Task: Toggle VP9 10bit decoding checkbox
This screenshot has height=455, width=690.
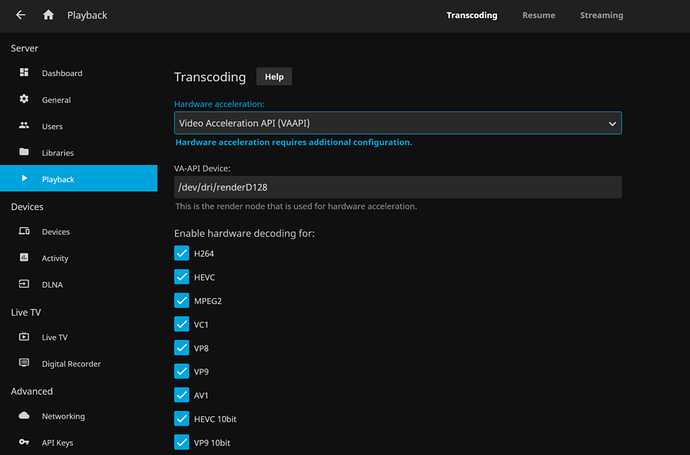Action: (181, 442)
